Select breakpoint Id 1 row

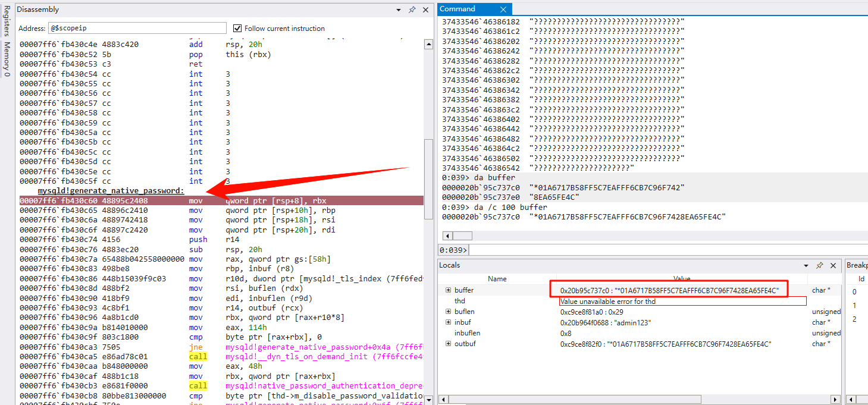point(854,305)
